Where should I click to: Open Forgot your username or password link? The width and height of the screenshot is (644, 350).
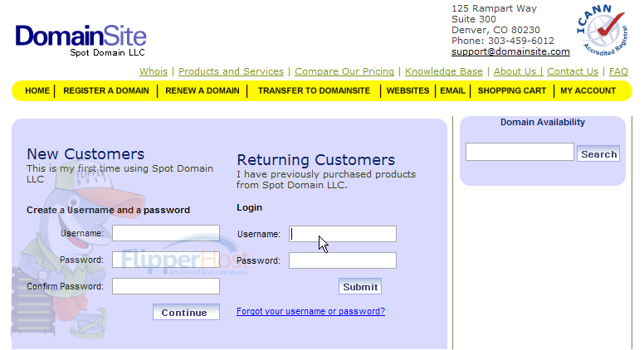pos(310,311)
